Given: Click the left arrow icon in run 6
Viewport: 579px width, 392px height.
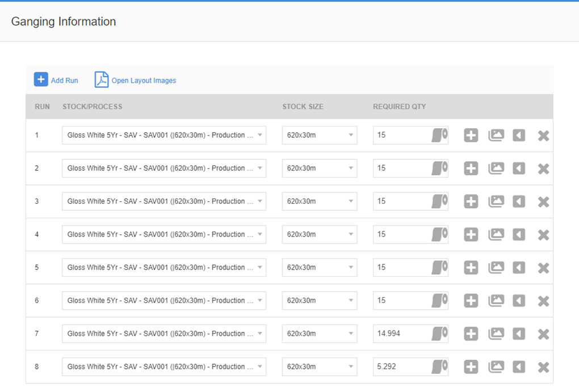Looking at the screenshot, I should [519, 301].
